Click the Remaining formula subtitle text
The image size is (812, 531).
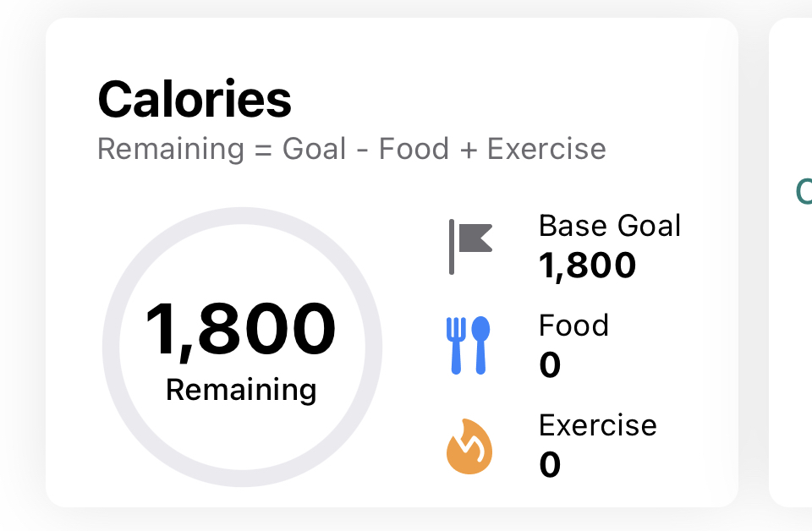352,149
